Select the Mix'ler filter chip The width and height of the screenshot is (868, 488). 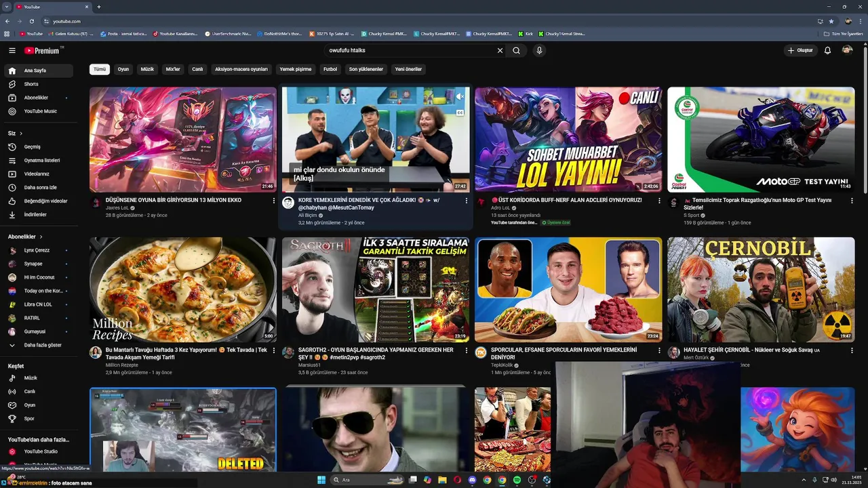(173, 69)
